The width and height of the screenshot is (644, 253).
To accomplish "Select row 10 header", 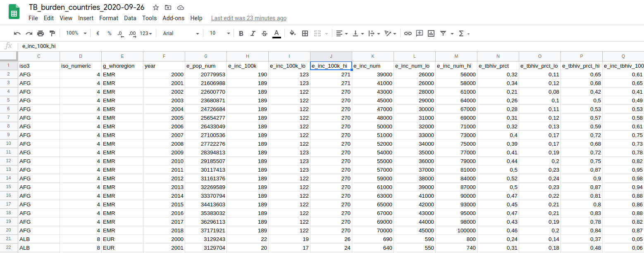I will [9, 144].
